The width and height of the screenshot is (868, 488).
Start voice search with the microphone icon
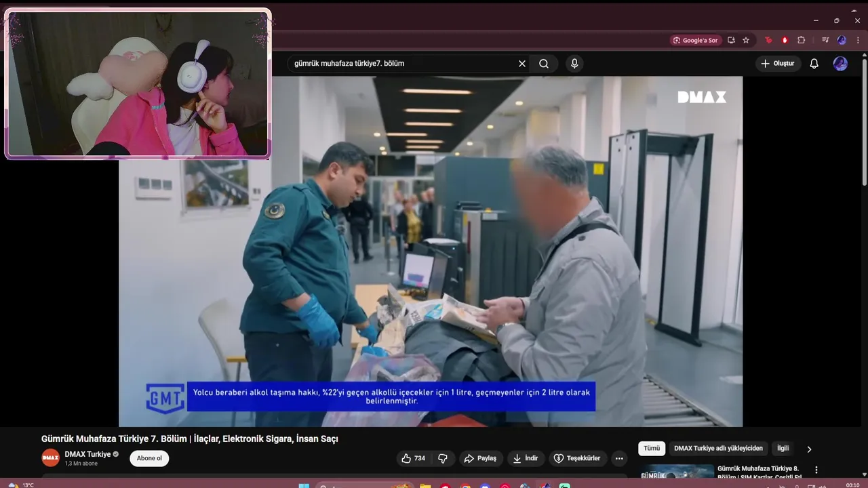click(x=574, y=64)
